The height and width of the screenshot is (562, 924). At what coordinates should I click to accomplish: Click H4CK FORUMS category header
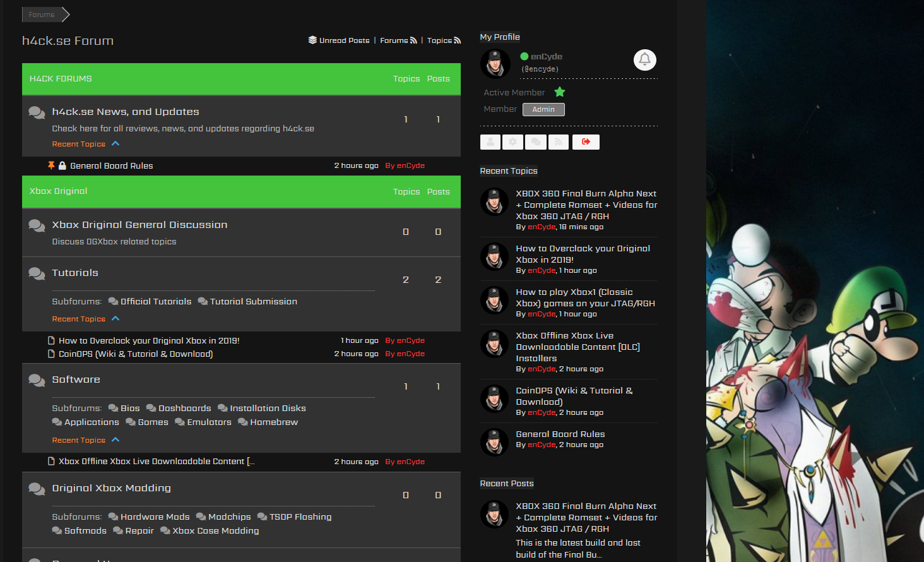[x=61, y=79]
